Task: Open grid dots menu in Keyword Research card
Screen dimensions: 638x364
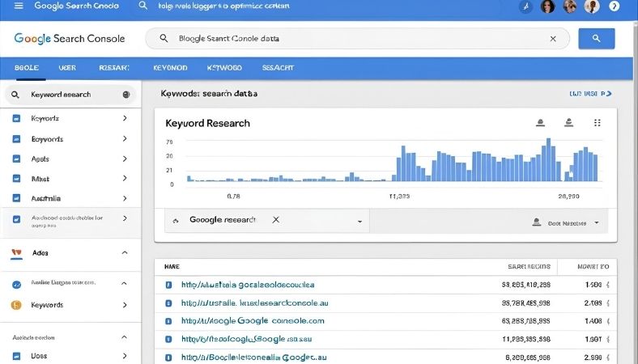Action: click(x=597, y=122)
